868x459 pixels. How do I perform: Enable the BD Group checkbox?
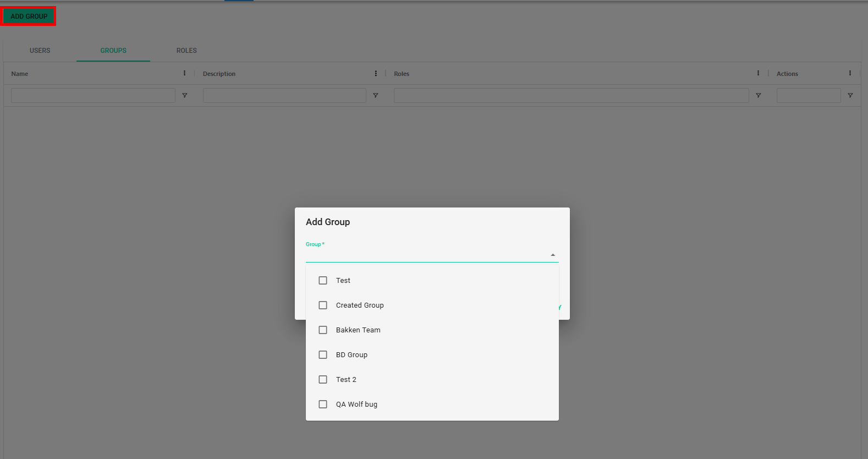(x=323, y=355)
